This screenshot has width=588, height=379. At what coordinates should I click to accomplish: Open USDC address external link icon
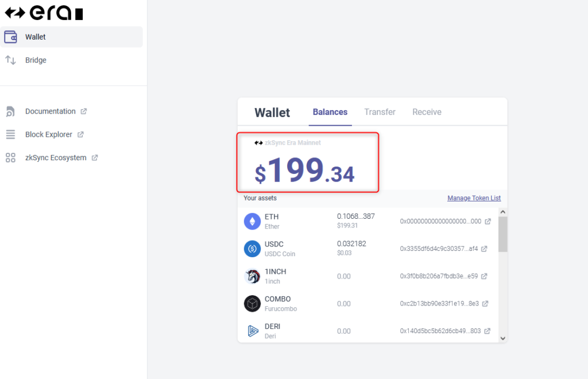click(484, 249)
